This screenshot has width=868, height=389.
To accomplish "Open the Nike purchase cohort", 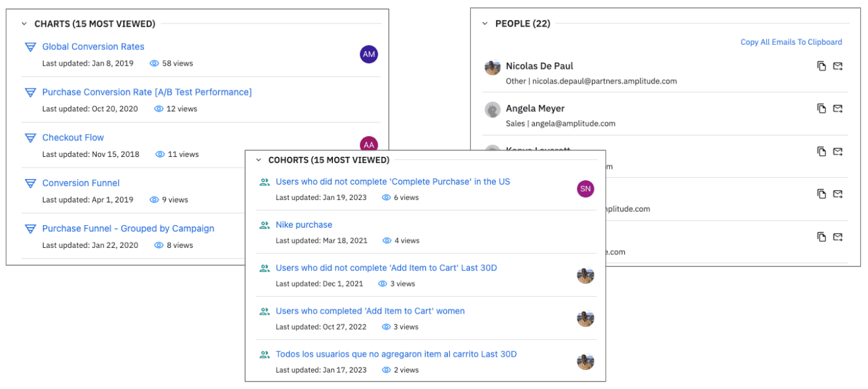I will pos(304,225).
